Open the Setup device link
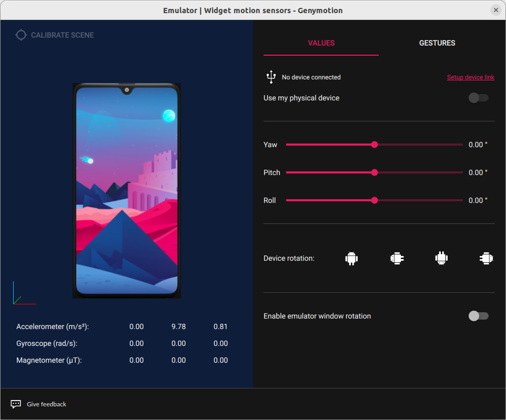The height and width of the screenshot is (420, 506). pos(470,77)
